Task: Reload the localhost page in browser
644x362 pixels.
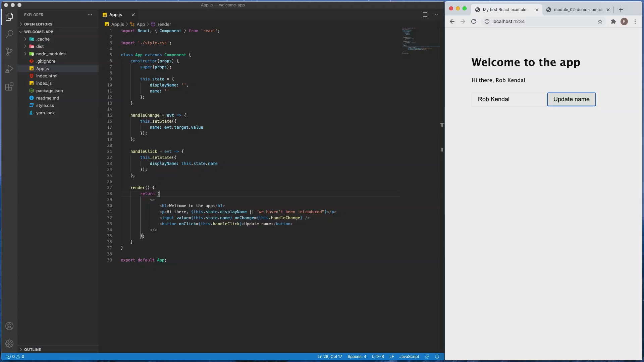Action: pos(474,21)
